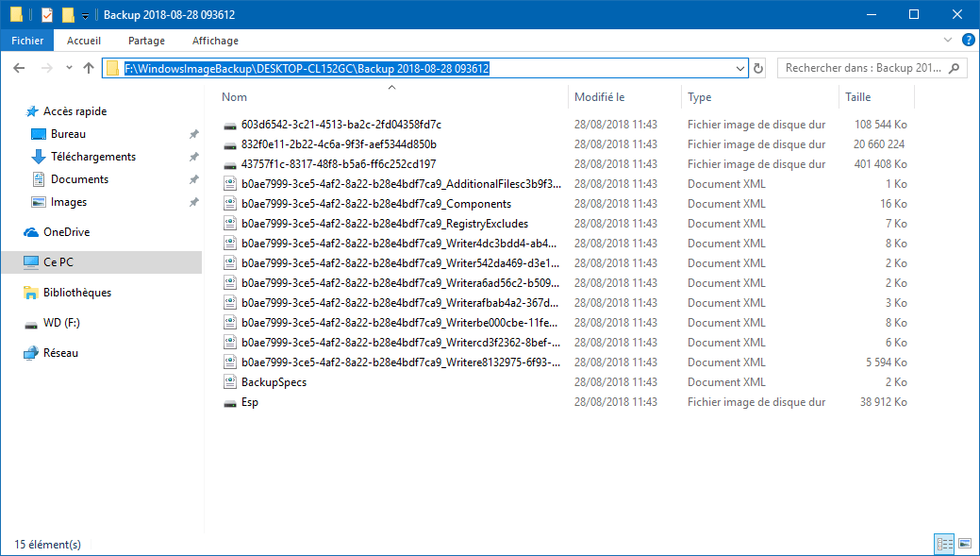
Task: Select the AdditionalFilesc3b9f3 XML file
Action: pos(401,184)
